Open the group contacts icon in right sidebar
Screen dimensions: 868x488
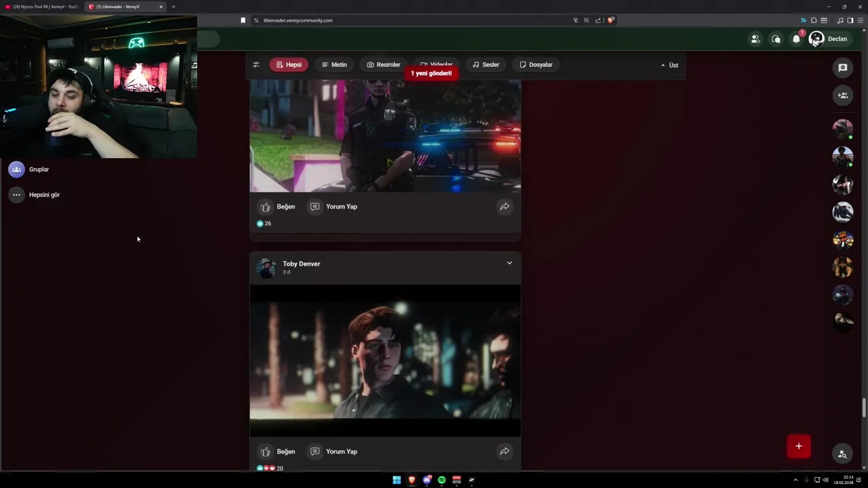pos(843,95)
